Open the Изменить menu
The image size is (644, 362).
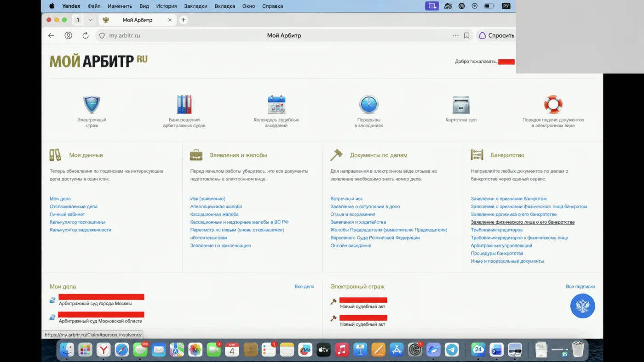coord(120,6)
